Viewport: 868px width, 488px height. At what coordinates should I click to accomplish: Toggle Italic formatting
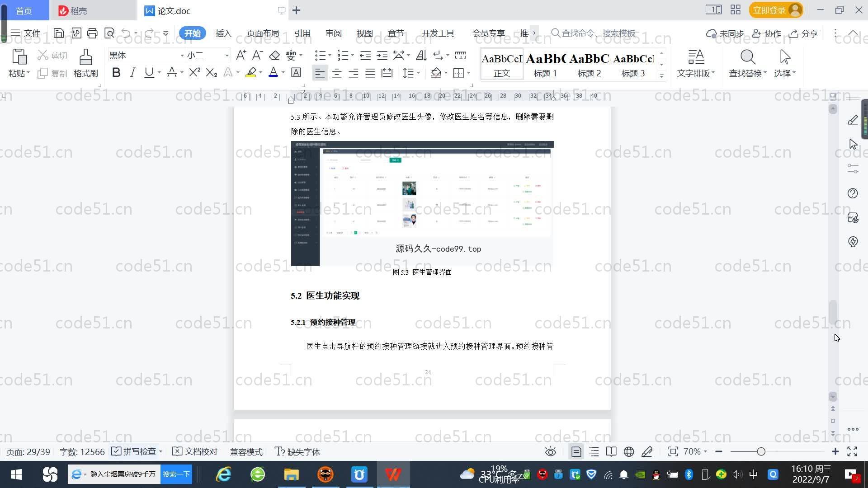click(x=132, y=72)
